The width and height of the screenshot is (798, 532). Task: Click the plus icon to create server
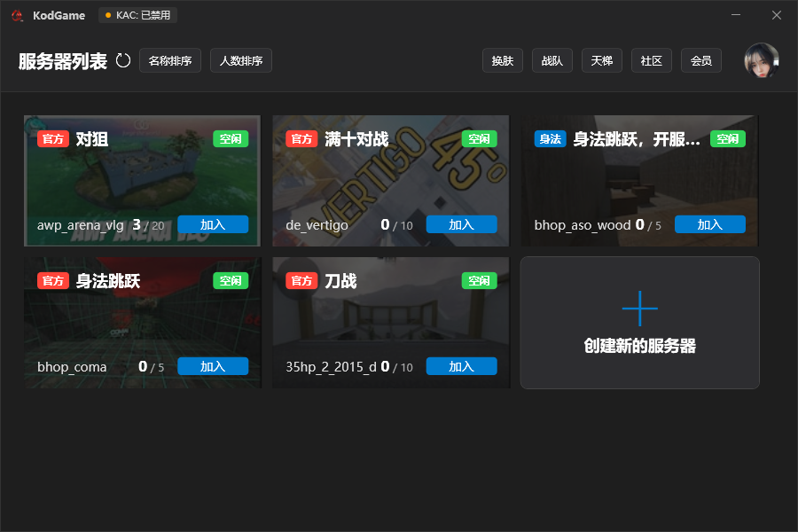(639, 308)
